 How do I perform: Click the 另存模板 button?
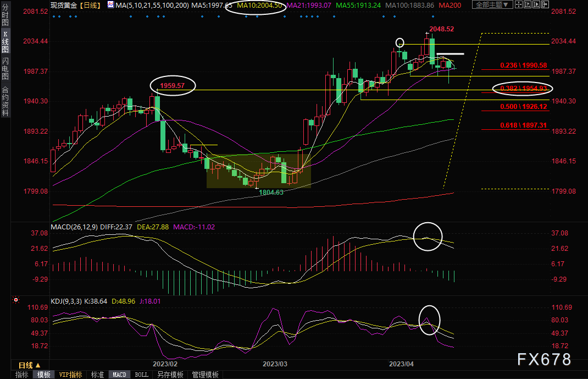(x=170, y=375)
